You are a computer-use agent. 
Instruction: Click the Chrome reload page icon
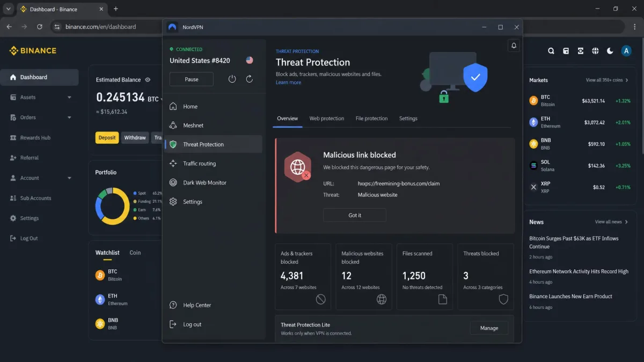(x=39, y=26)
